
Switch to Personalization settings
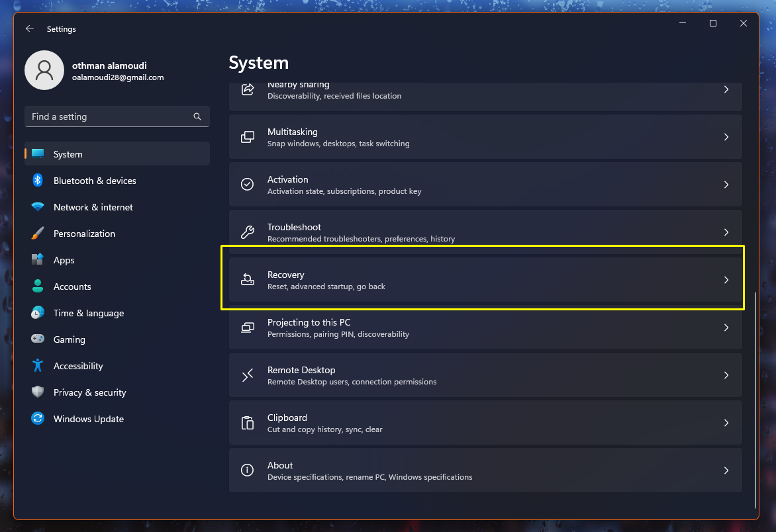pyautogui.click(x=84, y=234)
